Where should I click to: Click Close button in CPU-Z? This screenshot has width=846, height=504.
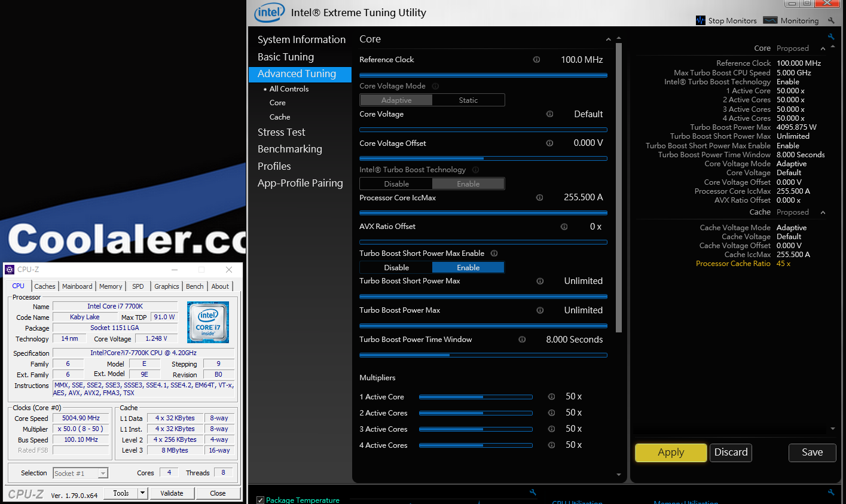(x=218, y=493)
